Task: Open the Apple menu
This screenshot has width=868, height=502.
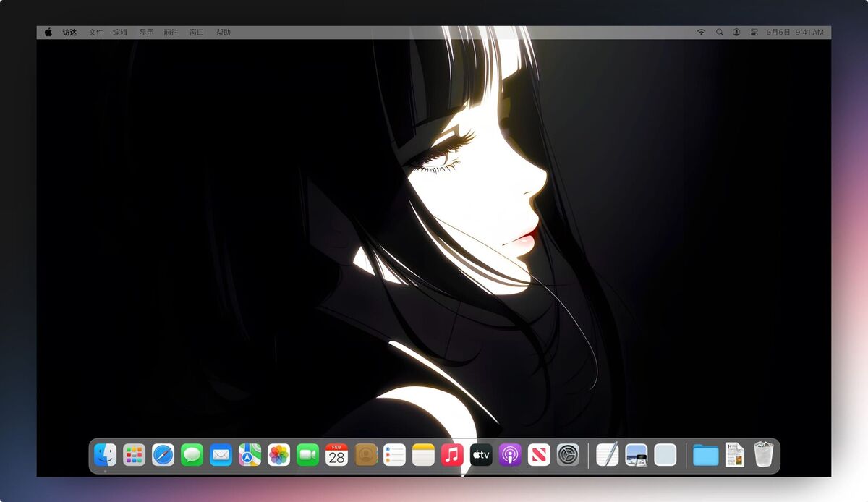Action: tap(48, 33)
